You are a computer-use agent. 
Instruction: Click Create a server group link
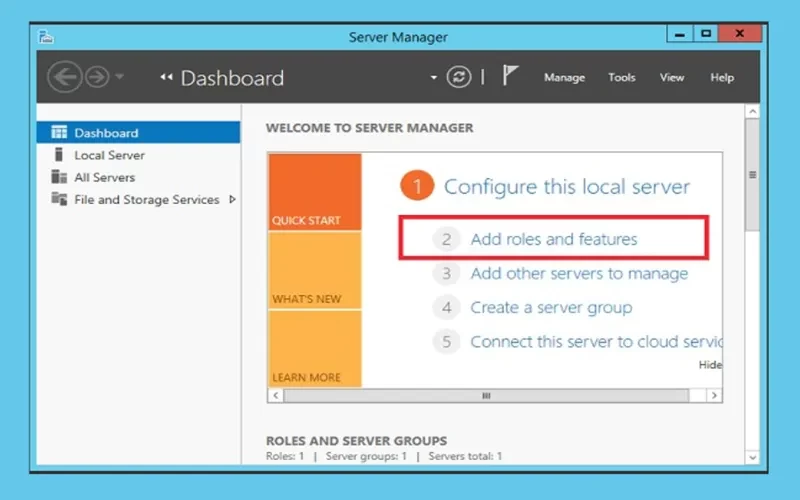(x=551, y=308)
